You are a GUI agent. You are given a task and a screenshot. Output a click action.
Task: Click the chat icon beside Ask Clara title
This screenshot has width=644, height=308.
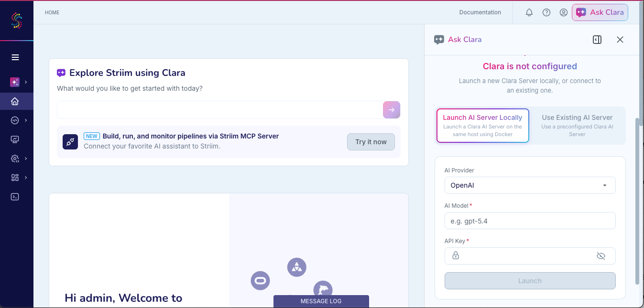[439, 40]
